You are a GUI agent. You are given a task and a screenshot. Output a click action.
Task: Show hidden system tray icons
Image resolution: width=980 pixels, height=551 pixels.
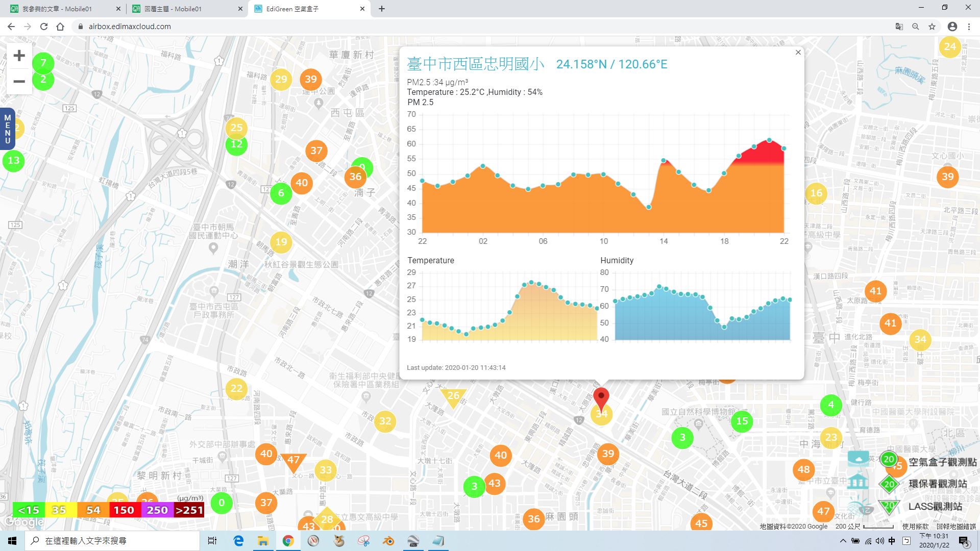(x=843, y=541)
